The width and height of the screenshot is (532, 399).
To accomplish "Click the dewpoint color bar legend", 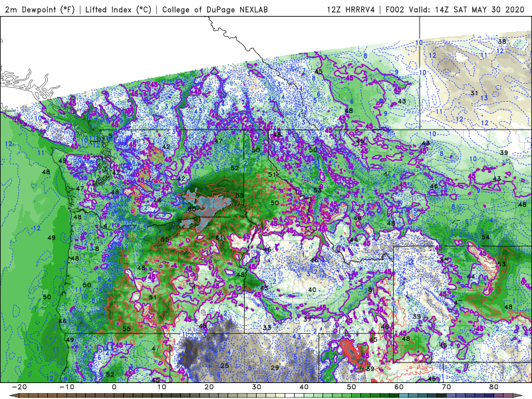I will coord(266,396).
